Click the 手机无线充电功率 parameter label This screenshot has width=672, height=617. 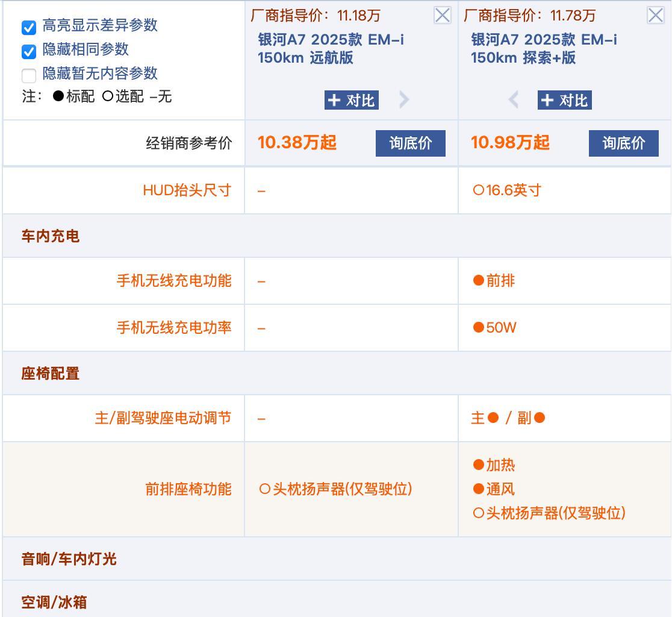click(174, 328)
